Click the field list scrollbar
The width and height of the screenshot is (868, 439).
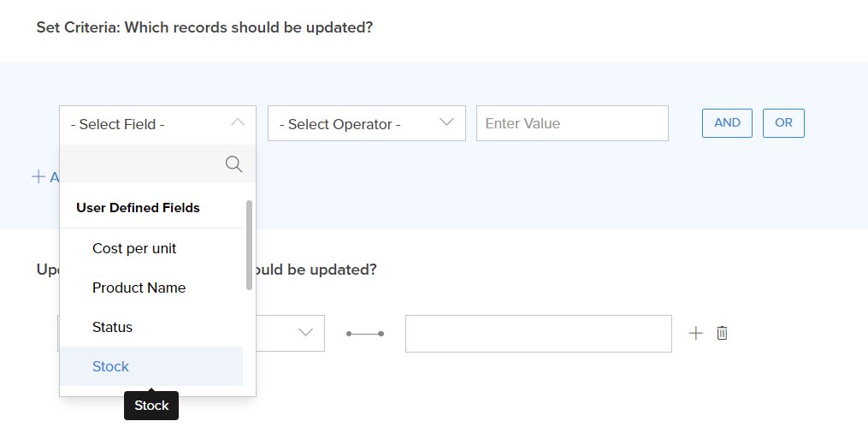[x=249, y=245]
